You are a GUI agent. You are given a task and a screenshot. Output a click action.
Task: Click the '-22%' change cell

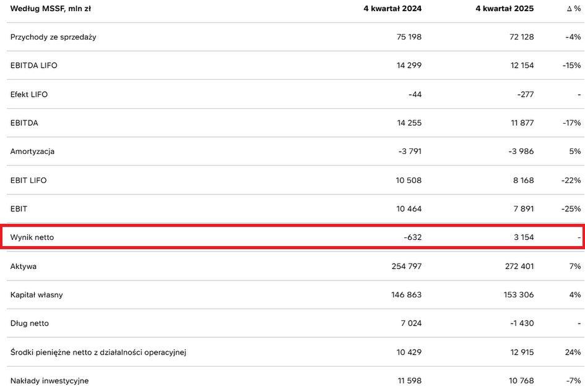click(571, 181)
